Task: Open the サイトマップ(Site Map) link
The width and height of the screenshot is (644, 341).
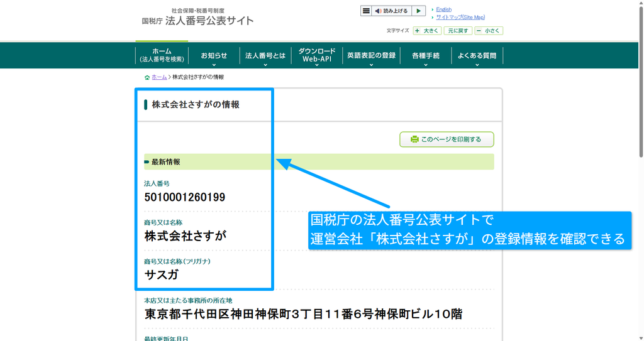Action: [460, 17]
